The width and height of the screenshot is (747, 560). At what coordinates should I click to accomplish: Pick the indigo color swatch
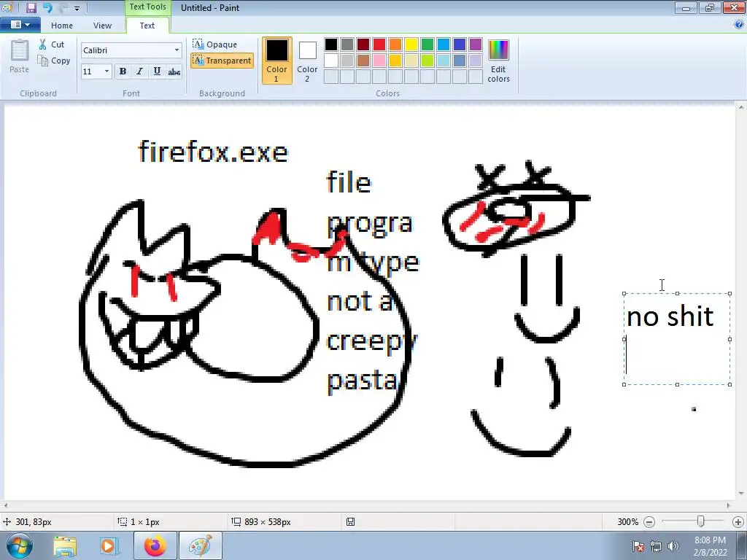460,44
